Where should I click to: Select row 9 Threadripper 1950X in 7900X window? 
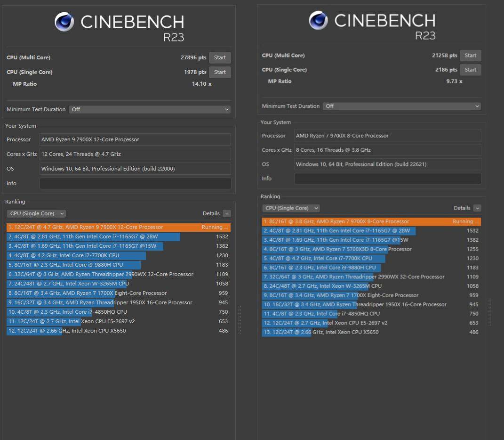pyautogui.click(x=119, y=302)
